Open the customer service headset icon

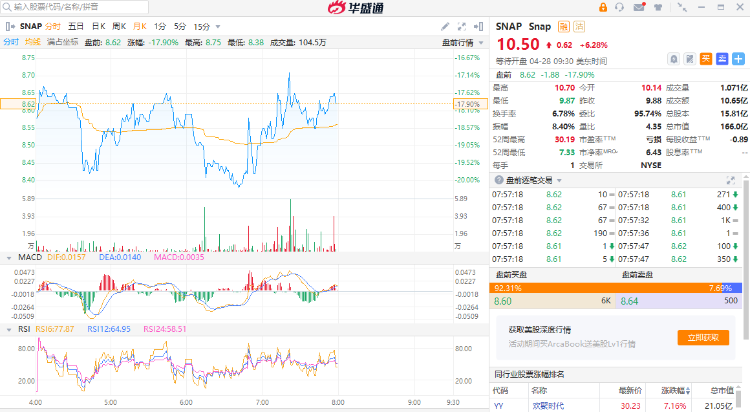pos(619,7)
